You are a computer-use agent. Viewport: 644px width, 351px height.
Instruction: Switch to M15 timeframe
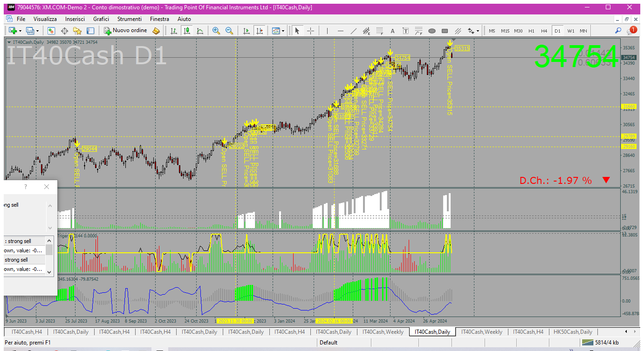click(505, 31)
